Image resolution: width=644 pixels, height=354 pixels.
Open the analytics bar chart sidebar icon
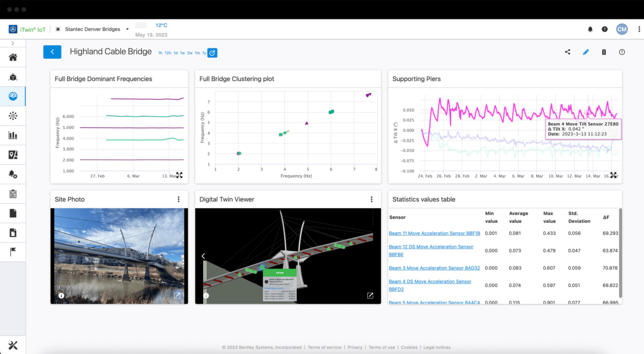[x=13, y=135]
